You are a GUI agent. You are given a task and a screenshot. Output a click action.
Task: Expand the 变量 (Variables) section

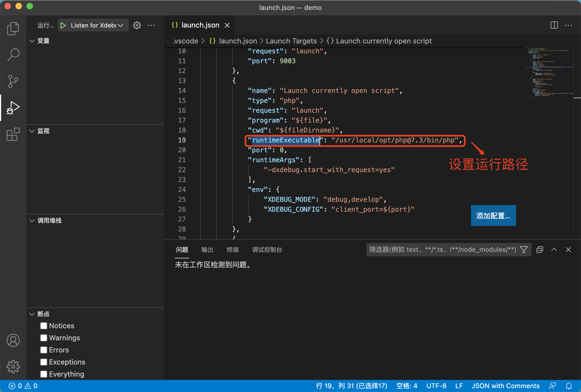click(42, 41)
